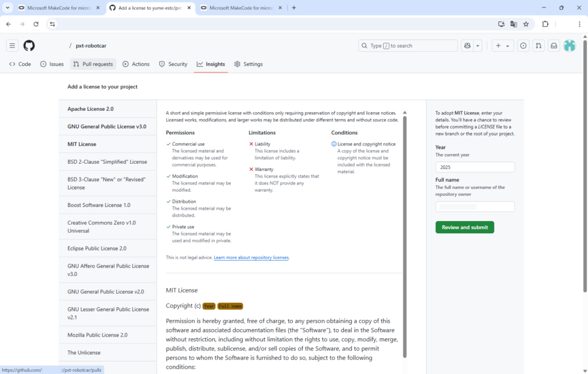The image size is (588, 374).
Task: Open the Insights tab
Action: [211, 64]
